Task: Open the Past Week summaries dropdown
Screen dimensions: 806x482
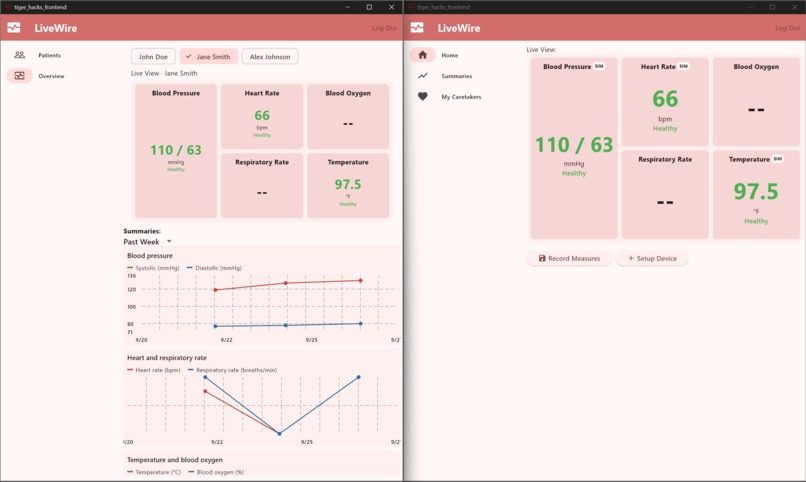Action: [148, 242]
